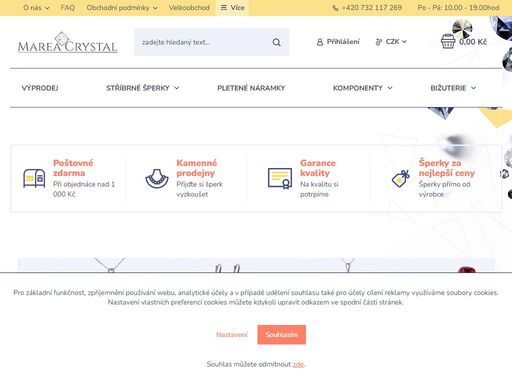Image resolution: width=512 pixels, height=384 pixels.
Task: Click the jewelry banner image
Action: coord(256,265)
